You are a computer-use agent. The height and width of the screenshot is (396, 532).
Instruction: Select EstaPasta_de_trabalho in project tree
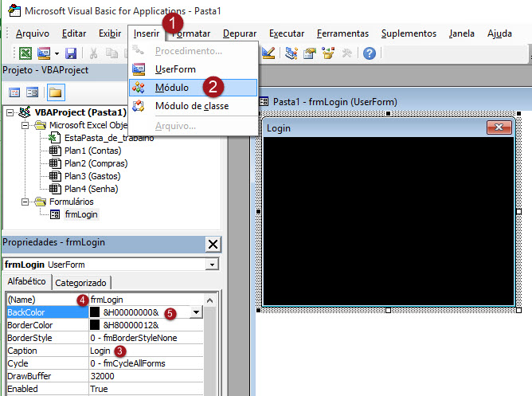(x=109, y=138)
